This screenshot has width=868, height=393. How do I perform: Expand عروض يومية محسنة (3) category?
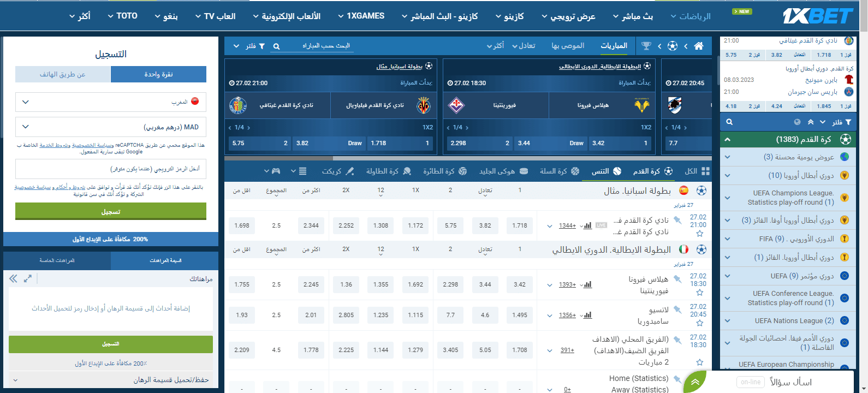pos(788,157)
